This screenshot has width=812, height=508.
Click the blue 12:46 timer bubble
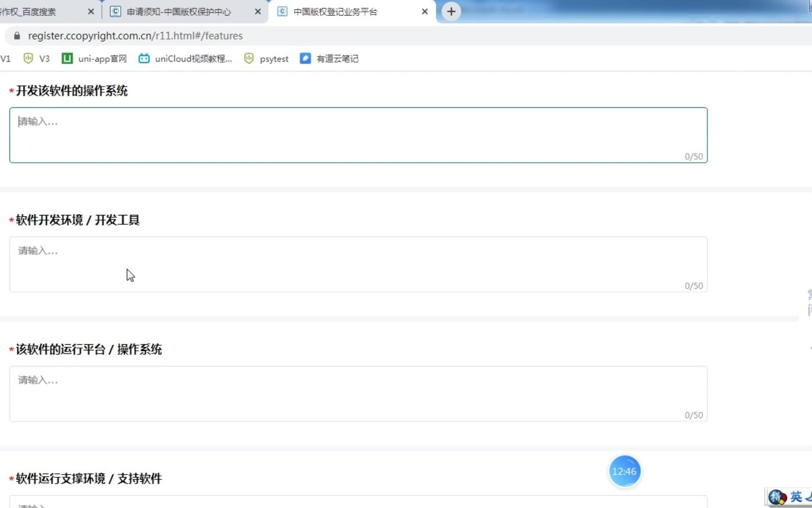(625, 471)
